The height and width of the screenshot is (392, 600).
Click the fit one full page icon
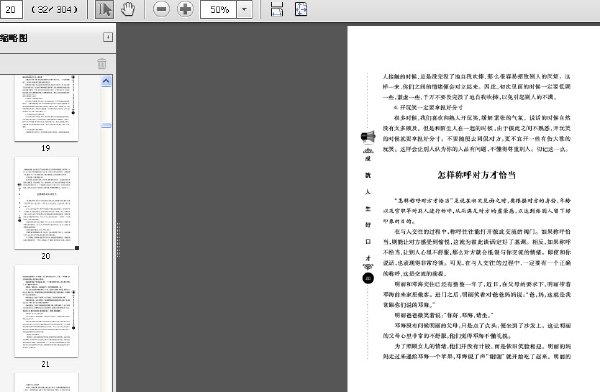point(301,9)
